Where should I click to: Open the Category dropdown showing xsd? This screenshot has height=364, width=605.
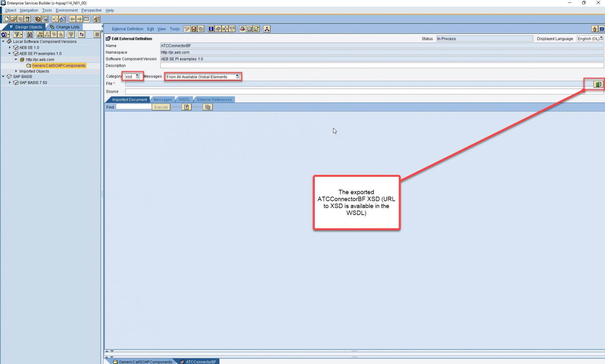point(137,76)
